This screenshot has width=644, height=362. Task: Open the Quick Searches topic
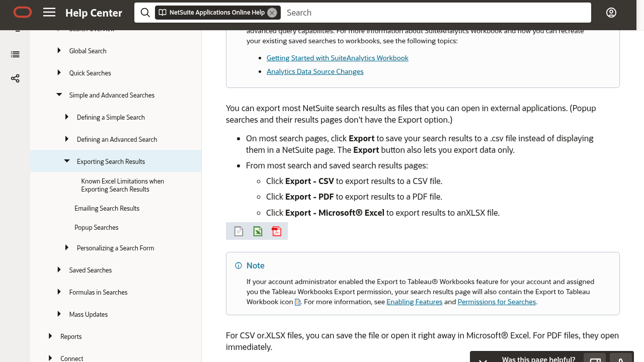coord(90,73)
